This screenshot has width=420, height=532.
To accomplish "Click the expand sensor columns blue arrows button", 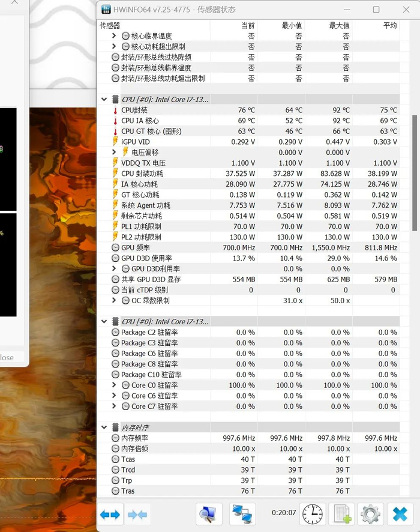I will (110, 515).
